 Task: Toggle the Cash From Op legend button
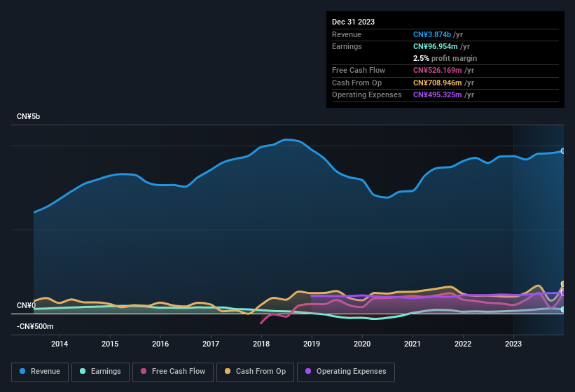(255, 372)
